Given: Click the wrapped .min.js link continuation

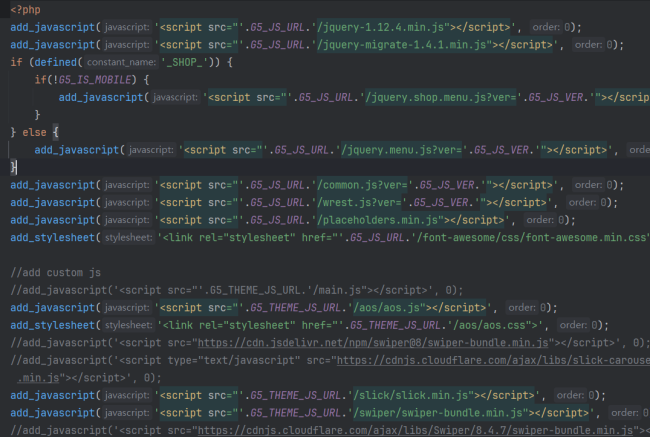Looking at the screenshot, I should click(x=38, y=378).
